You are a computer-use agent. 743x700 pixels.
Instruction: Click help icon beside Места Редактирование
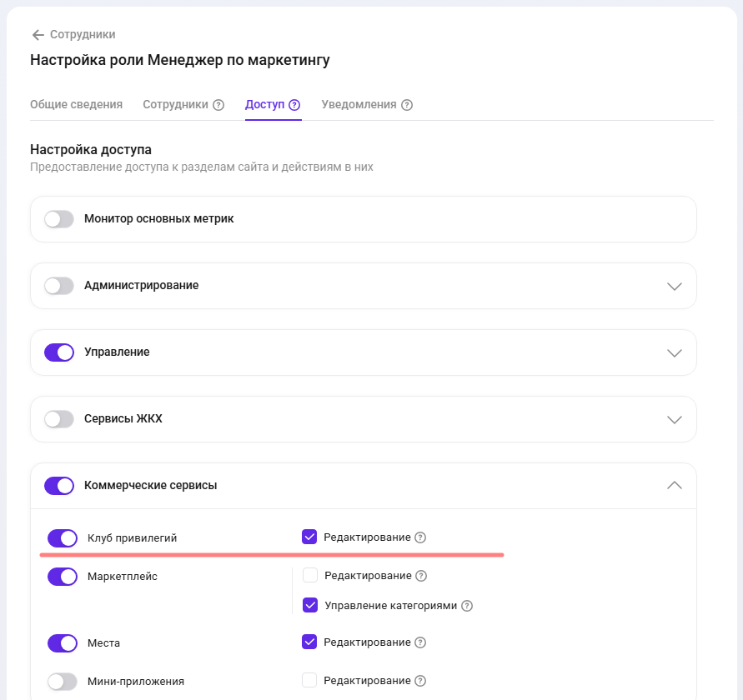[x=420, y=642]
